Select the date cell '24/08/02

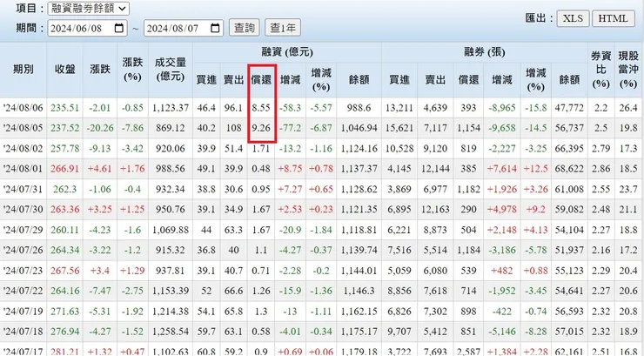23,149
